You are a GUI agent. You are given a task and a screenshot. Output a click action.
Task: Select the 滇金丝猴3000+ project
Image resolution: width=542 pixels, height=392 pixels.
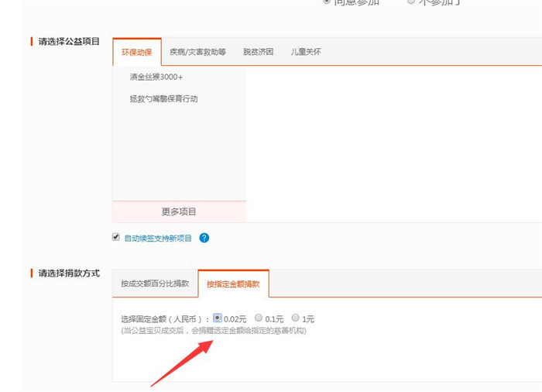tap(156, 77)
